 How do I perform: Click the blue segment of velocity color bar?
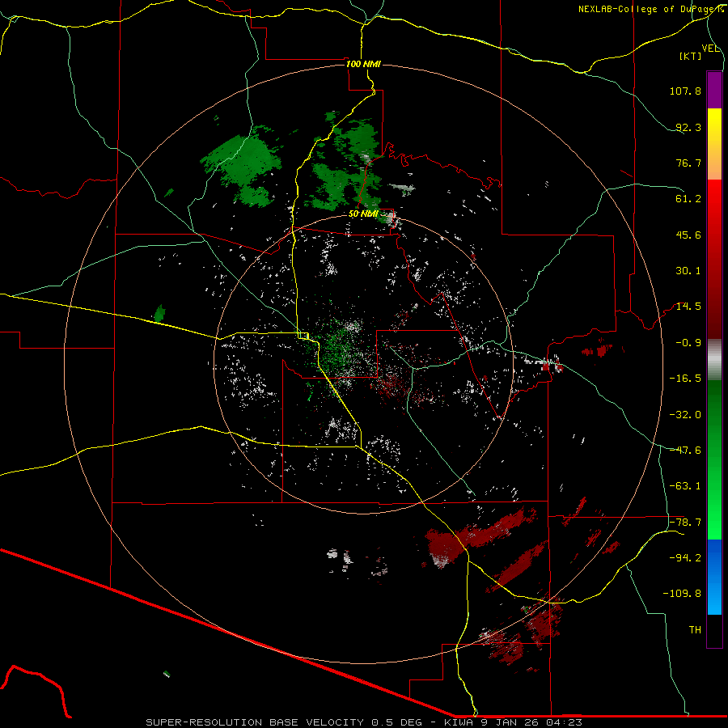tap(714, 577)
